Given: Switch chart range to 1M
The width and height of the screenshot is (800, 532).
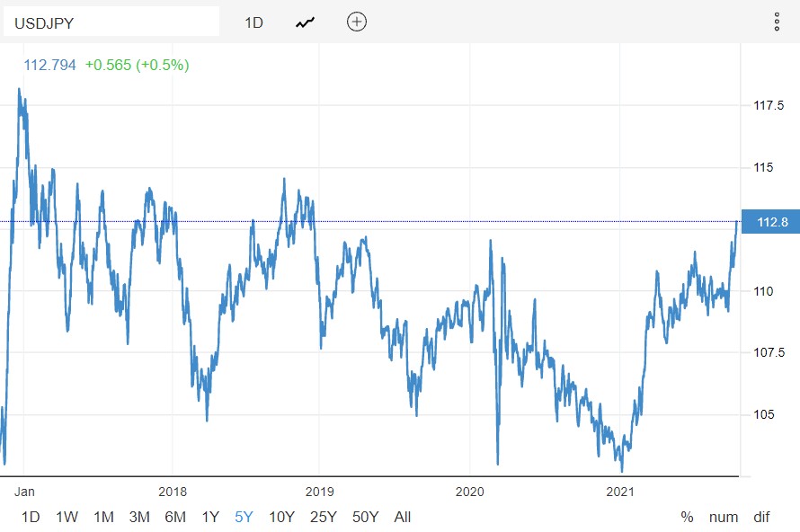Looking at the screenshot, I should [x=103, y=517].
